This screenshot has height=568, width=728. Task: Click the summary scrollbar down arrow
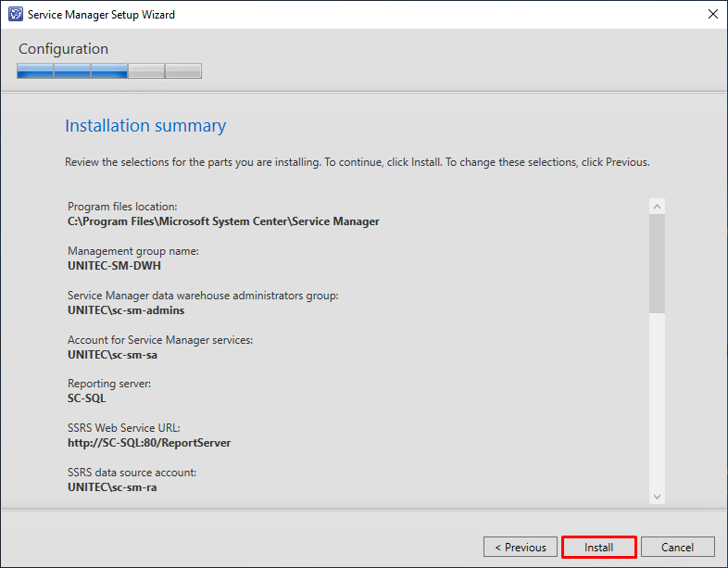point(657,497)
